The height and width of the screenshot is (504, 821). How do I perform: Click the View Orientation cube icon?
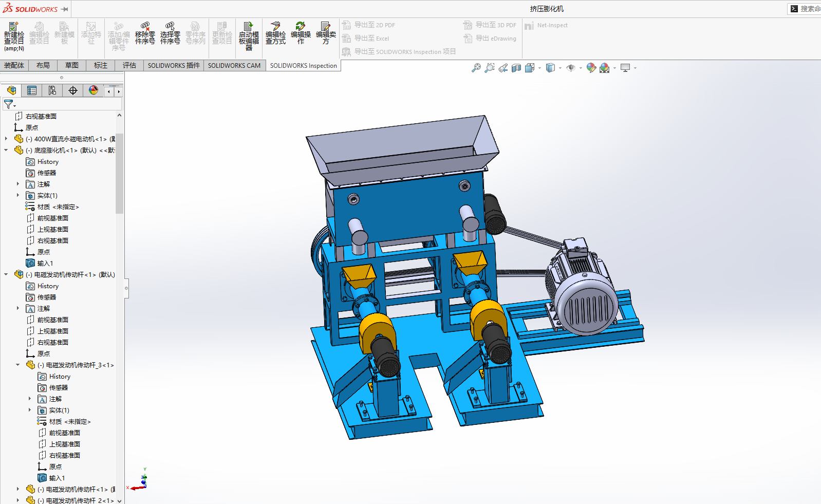(x=530, y=68)
